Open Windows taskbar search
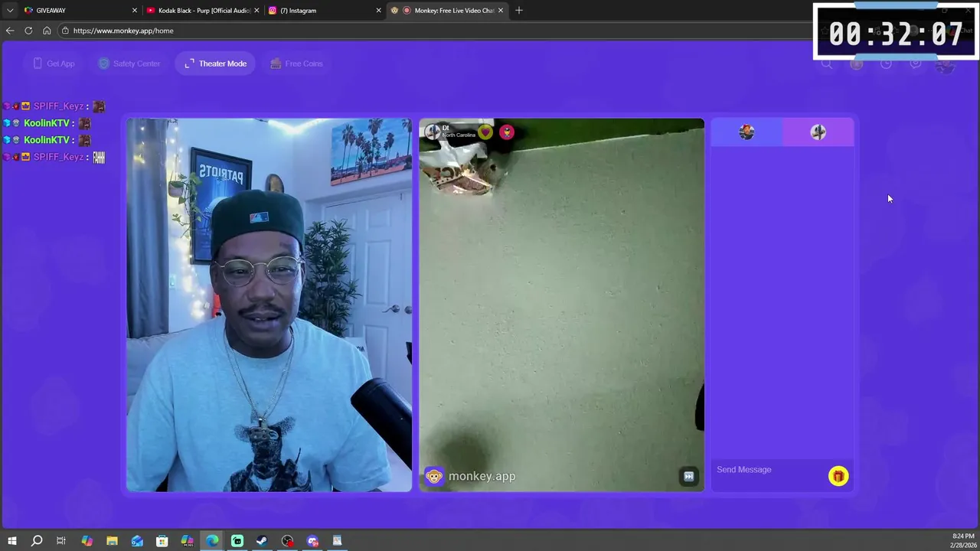980x551 pixels. [36, 541]
